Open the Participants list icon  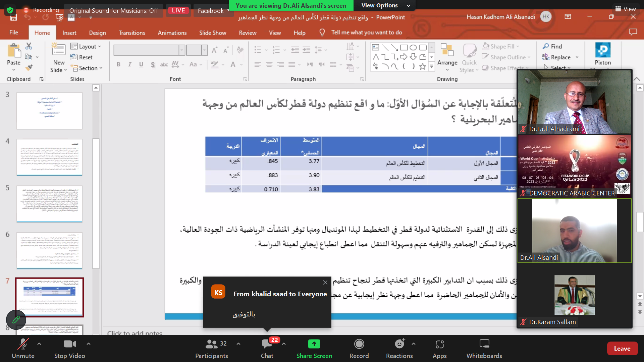coord(211,344)
